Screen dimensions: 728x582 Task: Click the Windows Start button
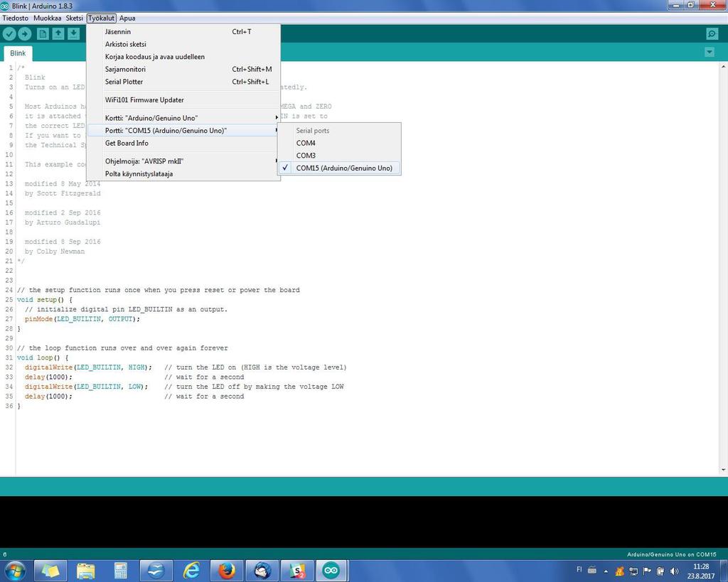(x=14, y=571)
